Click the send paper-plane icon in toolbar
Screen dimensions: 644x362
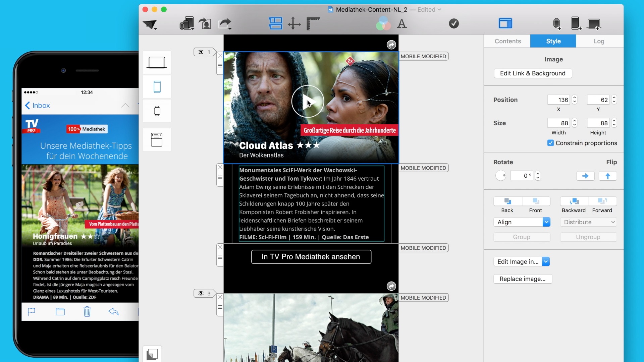point(150,24)
